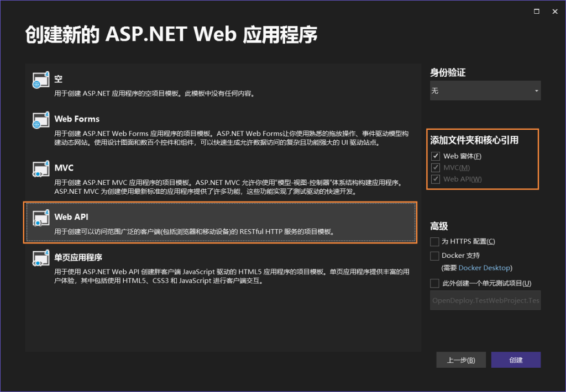Click the 添加文件夹和核心引用 heading
566x392 pixels.
(474, 140)
